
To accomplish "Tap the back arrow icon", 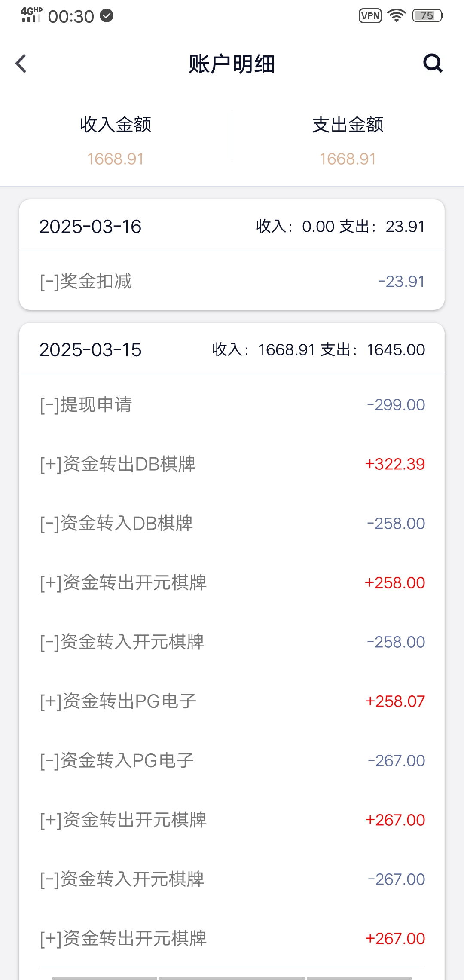I will pyautogui.click(x=21, y=64).
